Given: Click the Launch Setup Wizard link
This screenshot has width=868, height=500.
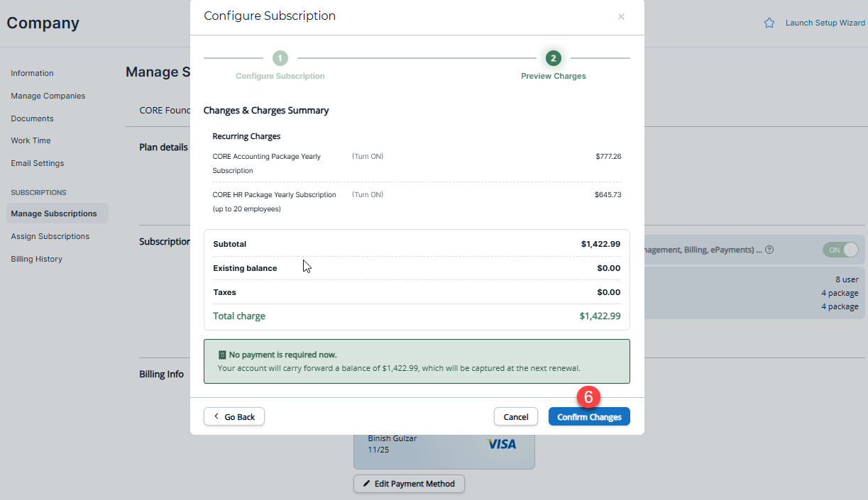Looking at the screenshot, I should 825,23.
